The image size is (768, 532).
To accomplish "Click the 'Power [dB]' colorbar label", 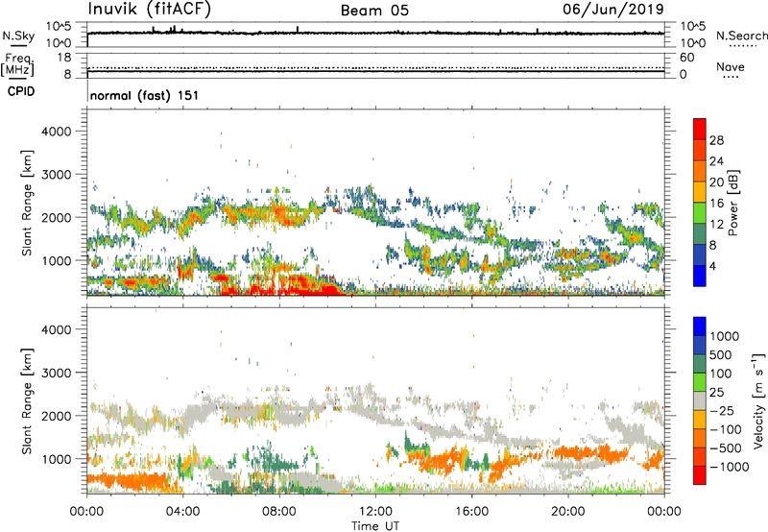I will (732, 203).
